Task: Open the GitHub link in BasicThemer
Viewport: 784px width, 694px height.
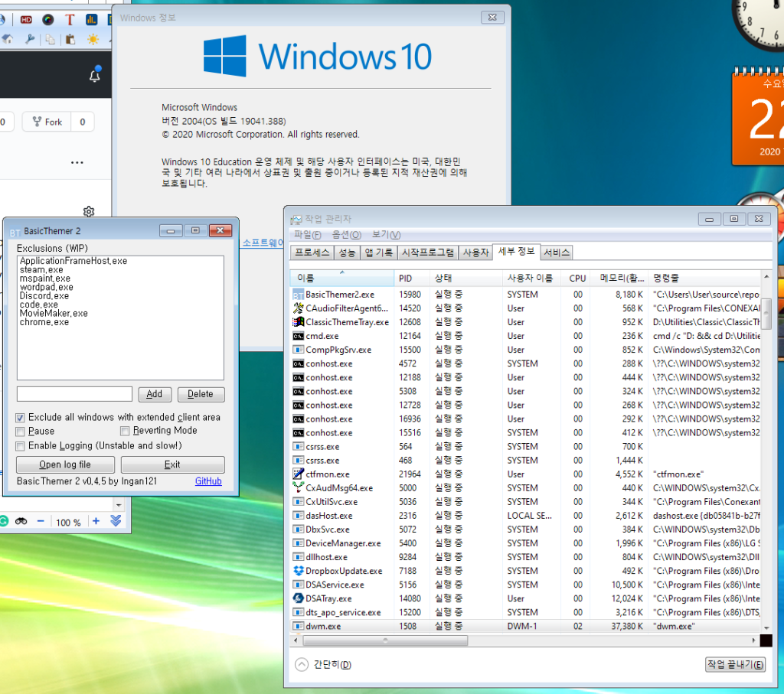Action: point(208,481)
